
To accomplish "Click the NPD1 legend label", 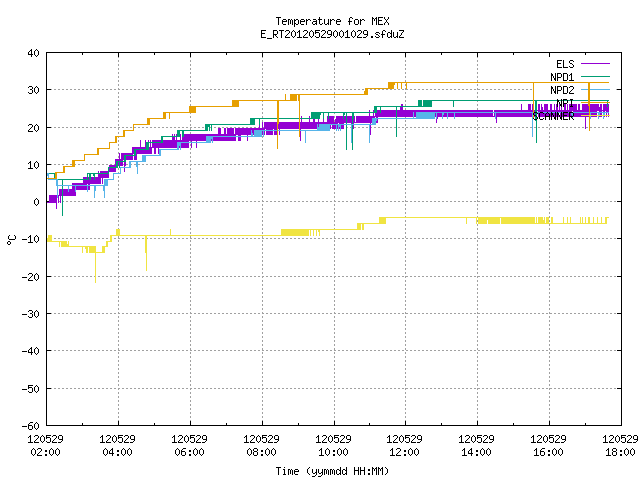I will point(562,77).
